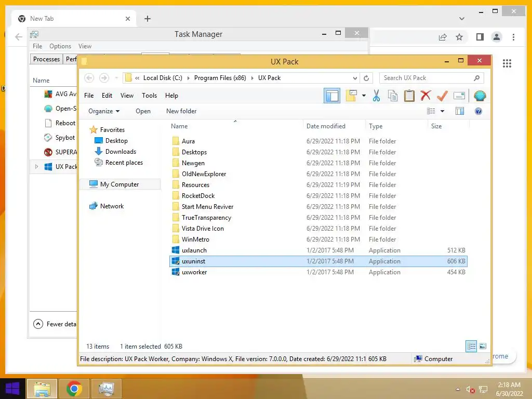
Task: Click the Refresh button in address bar
Action: [x=366, y=78]
